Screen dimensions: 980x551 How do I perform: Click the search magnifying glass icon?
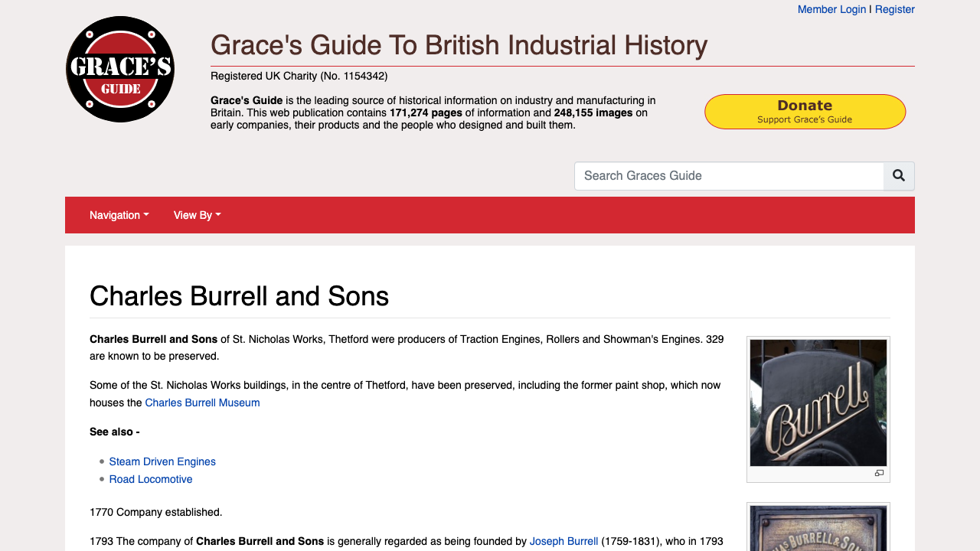tap(898, 176)
